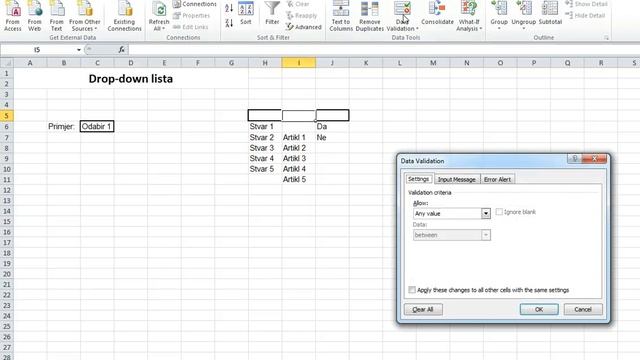Import data From Text
The height and width of the screenshot is (360, 640).
point(56,16)
